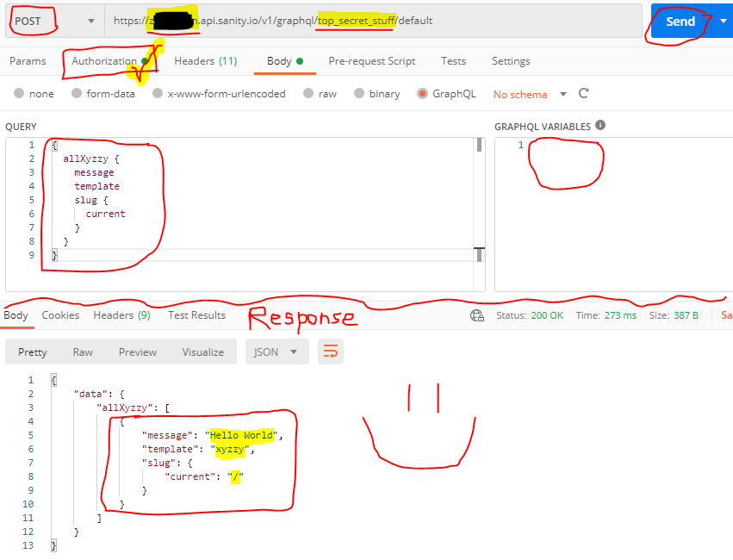Switch to the Tests tab
The image size is (733, 560).
453,61
